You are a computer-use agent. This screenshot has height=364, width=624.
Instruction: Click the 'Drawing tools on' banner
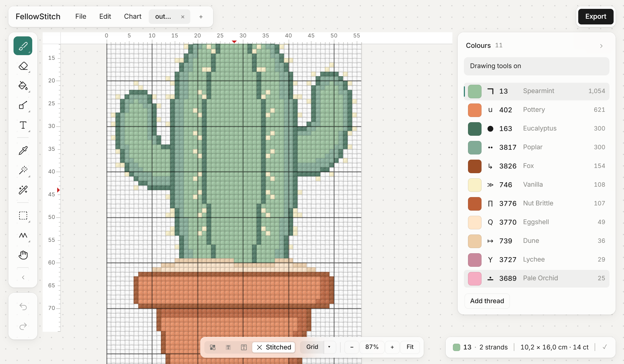tap(536, 66)
